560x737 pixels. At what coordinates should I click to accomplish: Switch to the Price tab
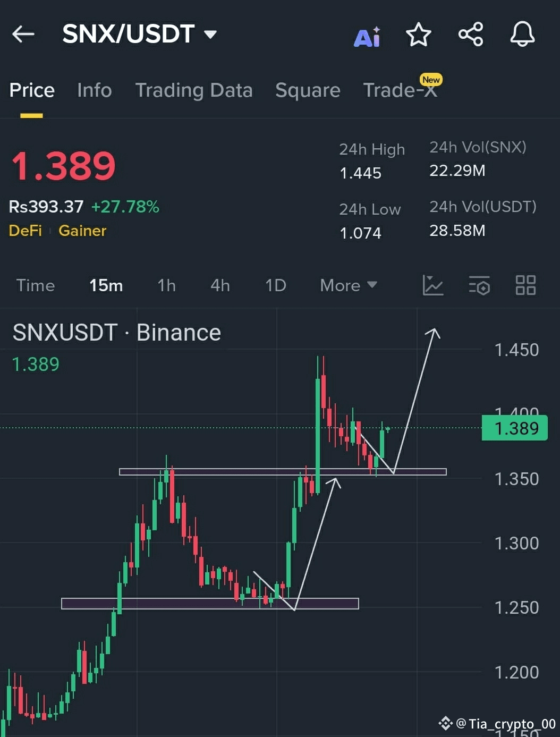(x=32, y=90)
